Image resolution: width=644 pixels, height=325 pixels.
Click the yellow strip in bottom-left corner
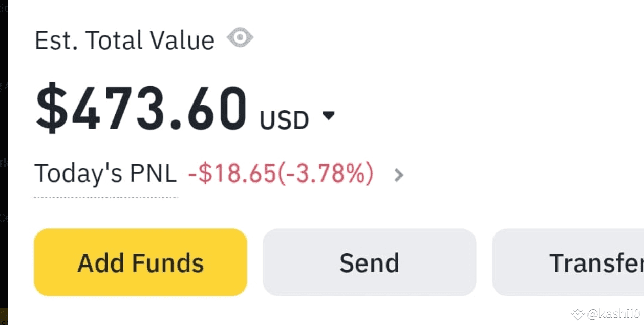click(x=4, y=316)
